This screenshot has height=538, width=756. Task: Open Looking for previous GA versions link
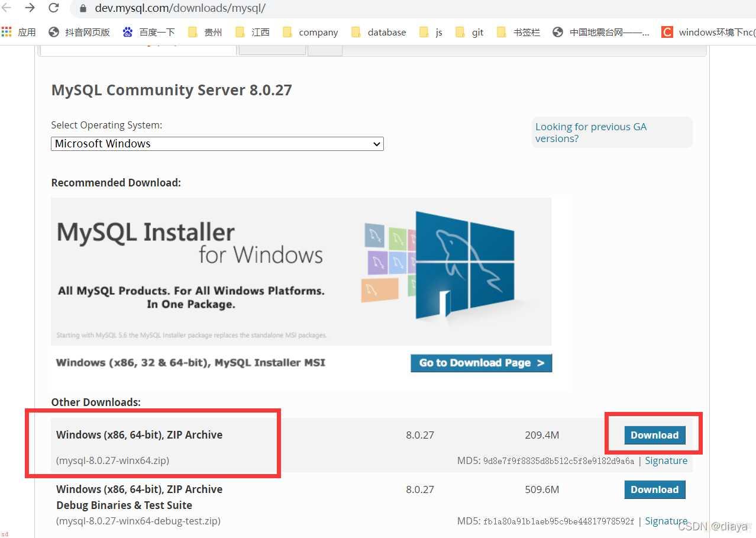coord(590,133)
